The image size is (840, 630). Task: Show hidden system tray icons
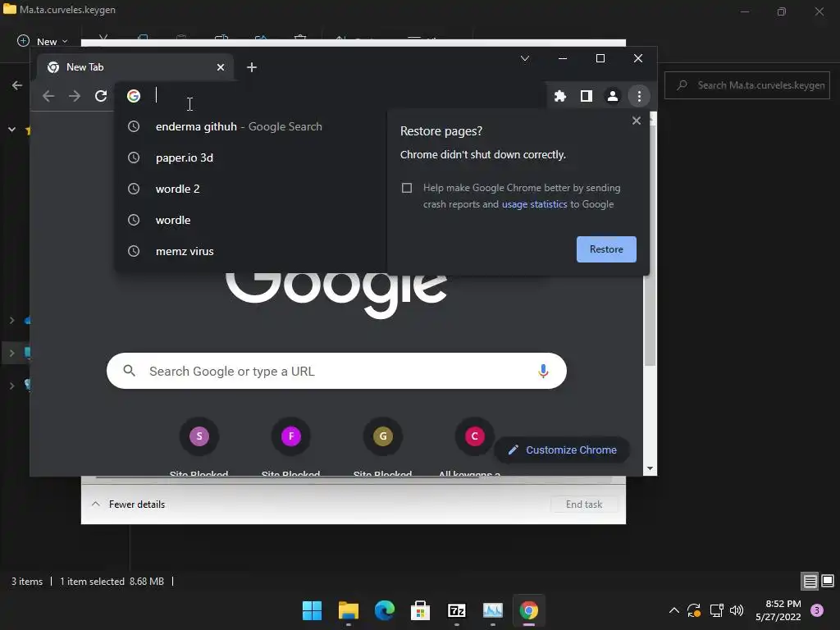(x=674, y=610)
